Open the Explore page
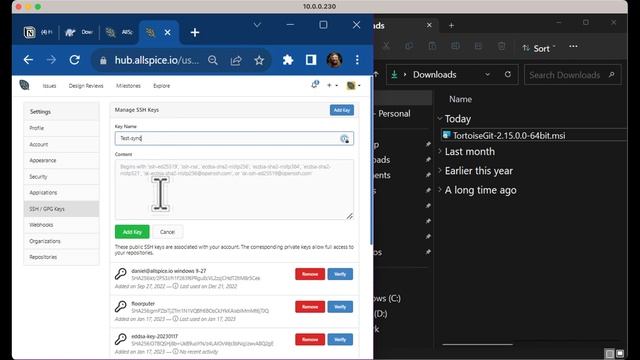Viewport: 640px width, 360px height. (x=161, y=86)
